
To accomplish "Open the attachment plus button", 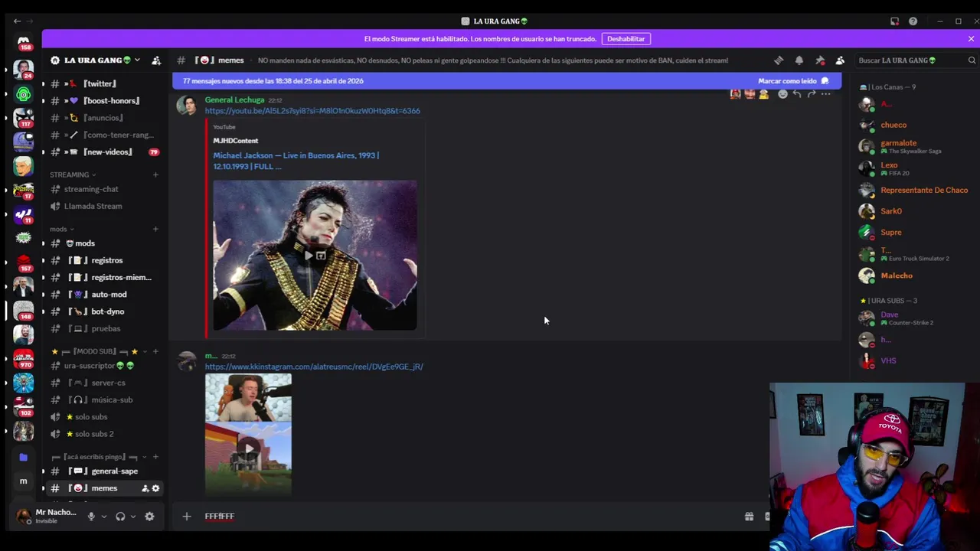I will 186,517.
